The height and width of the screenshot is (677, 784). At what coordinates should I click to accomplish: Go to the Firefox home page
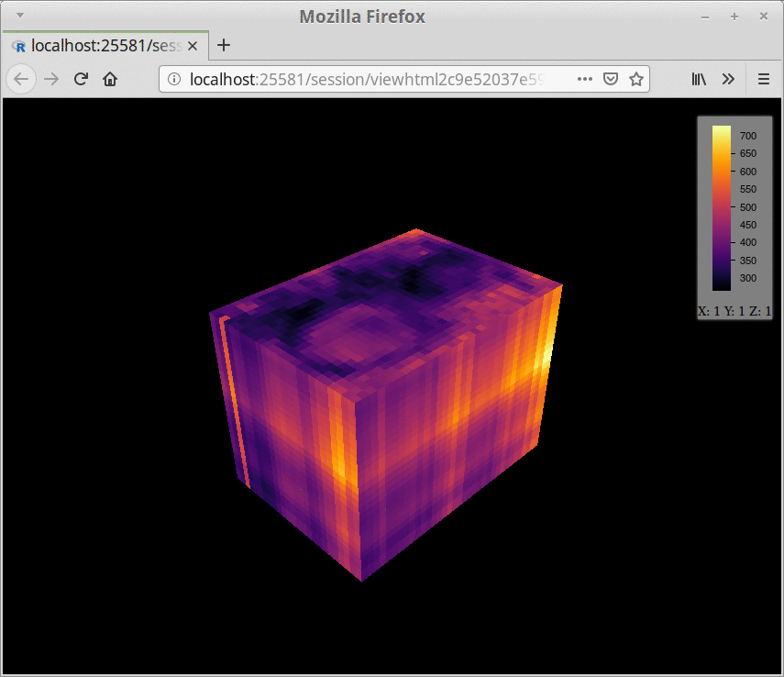110,79
